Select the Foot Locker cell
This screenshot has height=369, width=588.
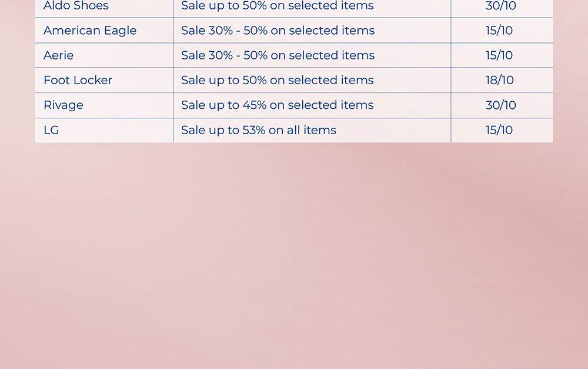pyautogui.click(x=78, y=80)
